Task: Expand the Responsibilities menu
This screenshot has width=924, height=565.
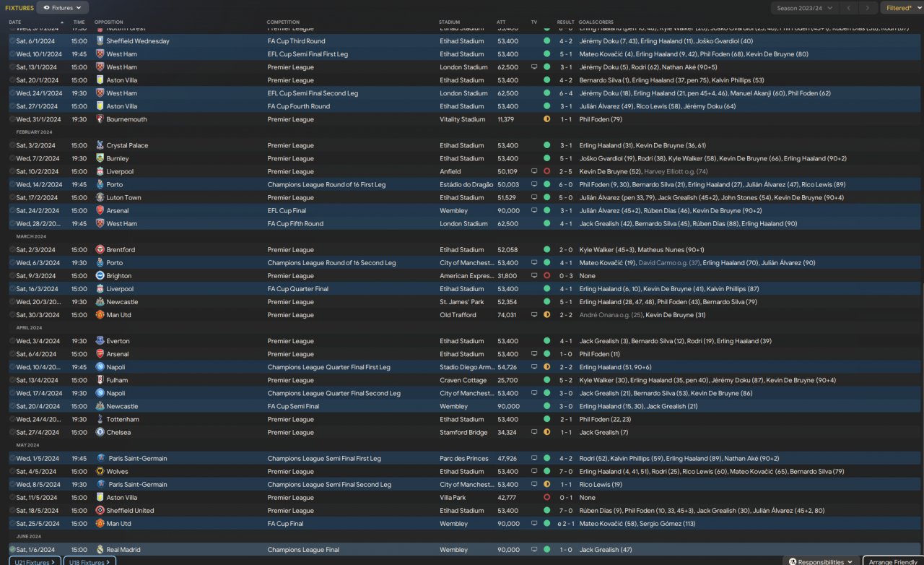Action: (820, 561)
